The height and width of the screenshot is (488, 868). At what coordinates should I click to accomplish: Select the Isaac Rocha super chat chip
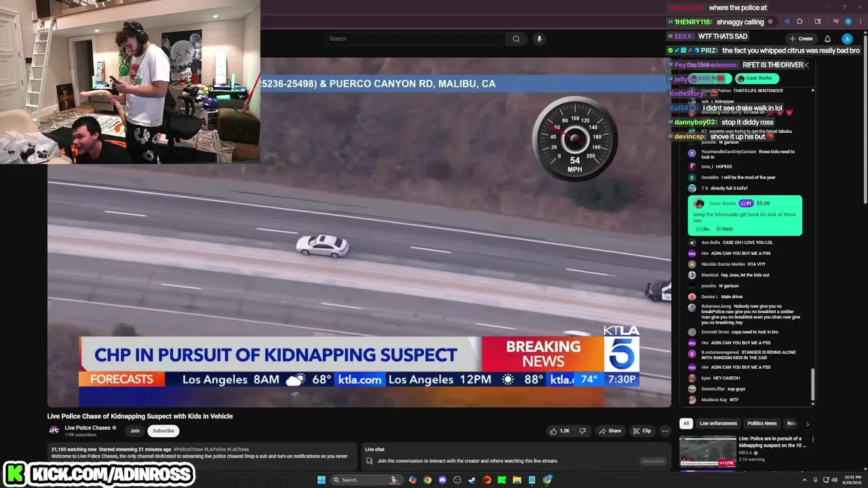[x=757, y=78]
